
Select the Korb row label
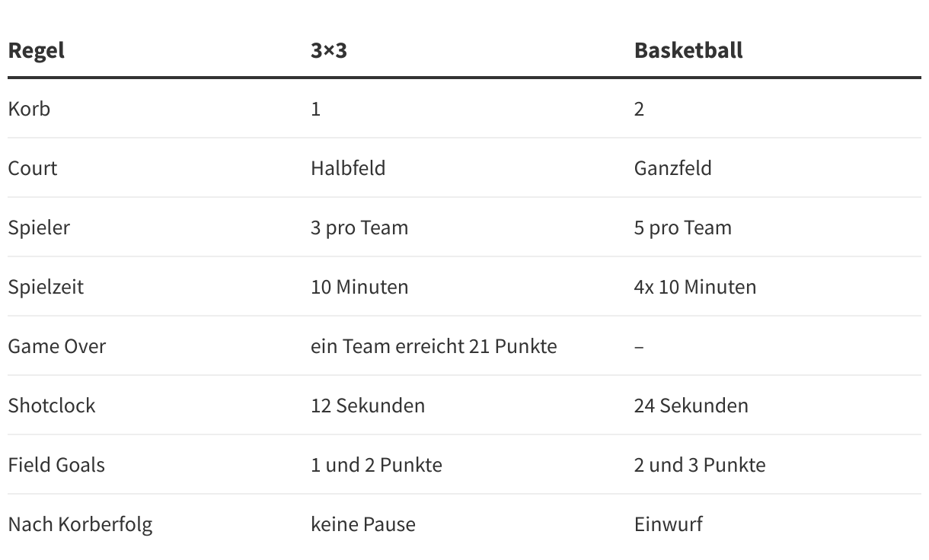pos(29,109)
